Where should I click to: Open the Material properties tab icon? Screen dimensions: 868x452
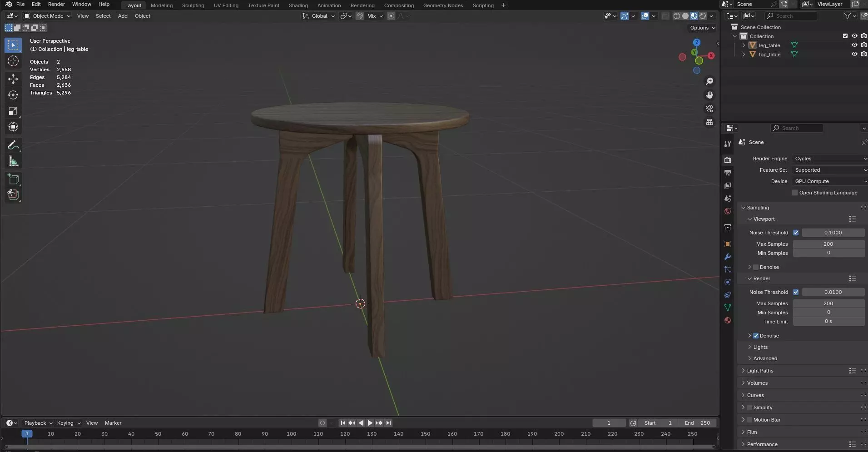pyautogui.click(x=728, y=320)
